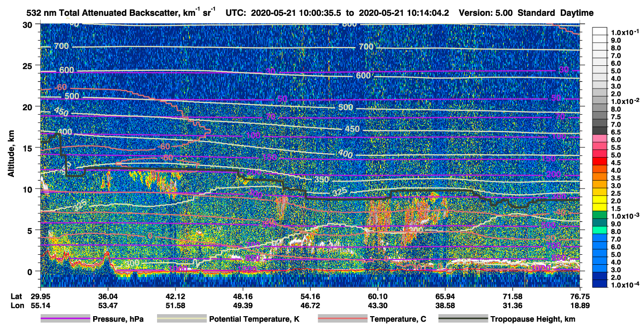Image resolution: width=644 pixels, height=330 pixels.
Task: Click the orange 3.5 colorbar swatch
Action: pos(600,178)
